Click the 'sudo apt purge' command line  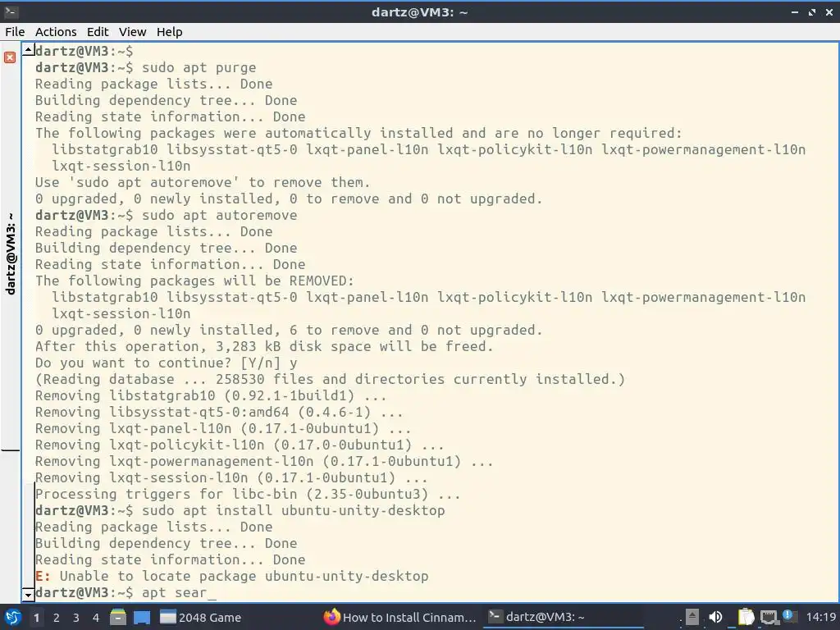(146, 67)
